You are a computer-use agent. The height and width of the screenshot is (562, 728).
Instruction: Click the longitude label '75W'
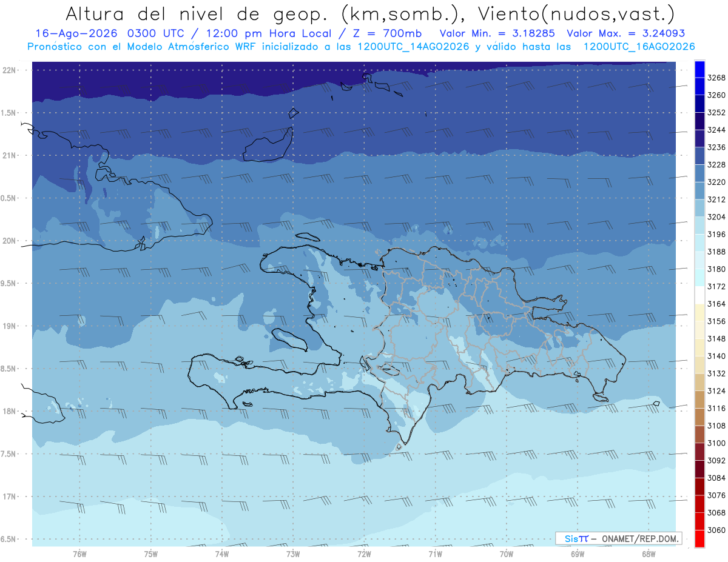151,554
